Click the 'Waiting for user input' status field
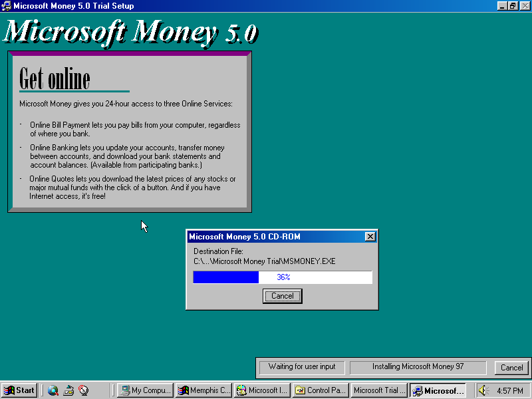 (x=302, y=367)
